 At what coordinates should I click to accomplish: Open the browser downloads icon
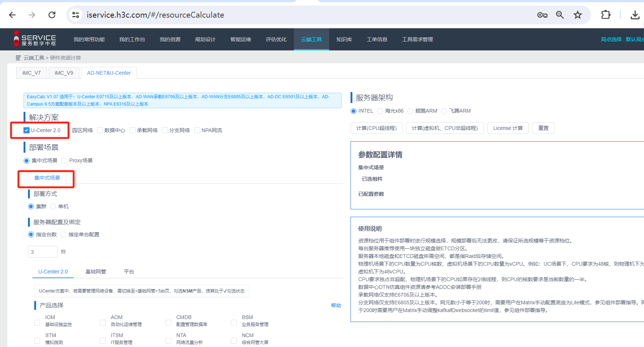pyautogui.click(x=635, y=15)
